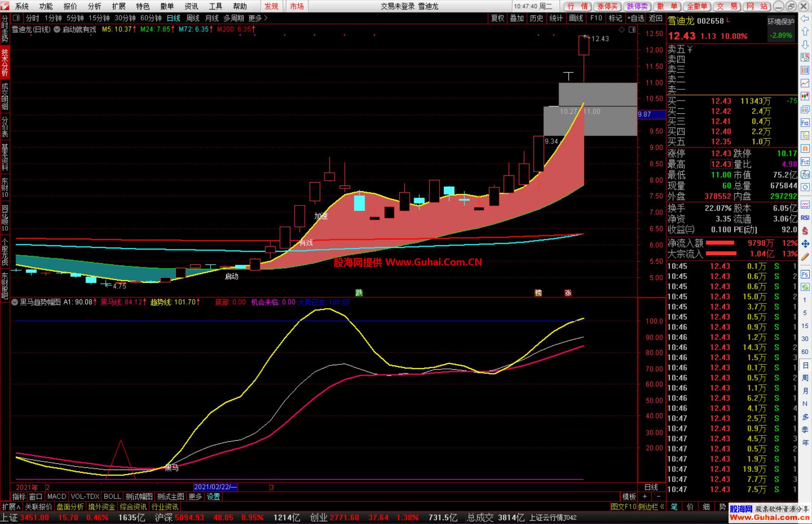Screen dimensions: 812x524
Task: Open the 分析 menu
Action: 94,6
